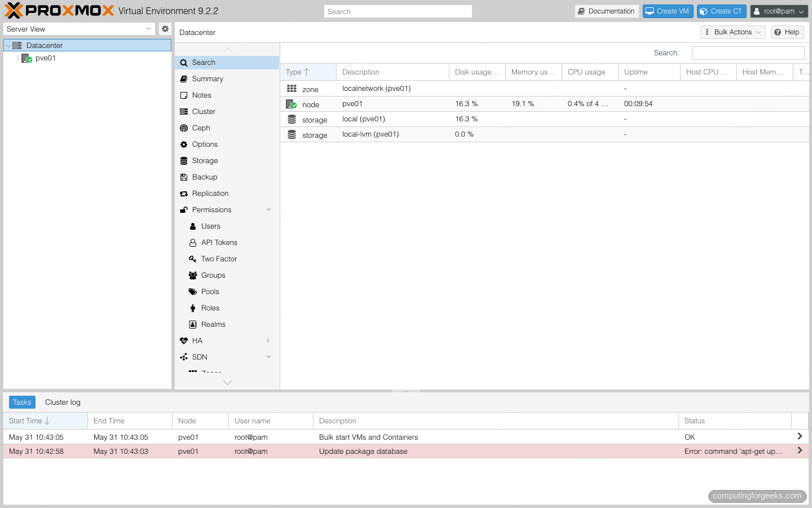Click the Storage database icon

pos(184,161)
